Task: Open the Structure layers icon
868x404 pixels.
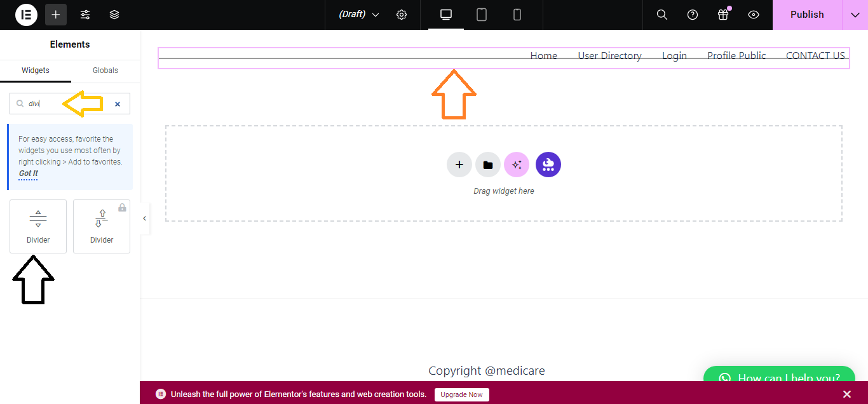Action: point(114,15)
